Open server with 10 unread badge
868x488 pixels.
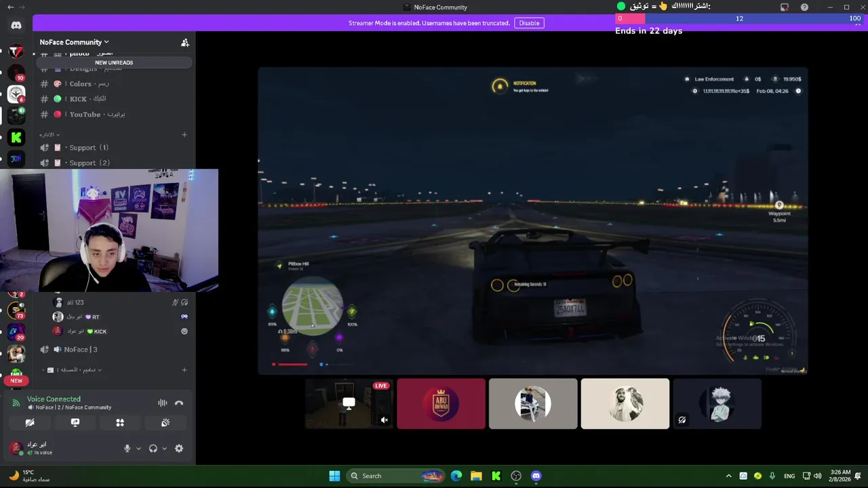[x=16, y=73]
